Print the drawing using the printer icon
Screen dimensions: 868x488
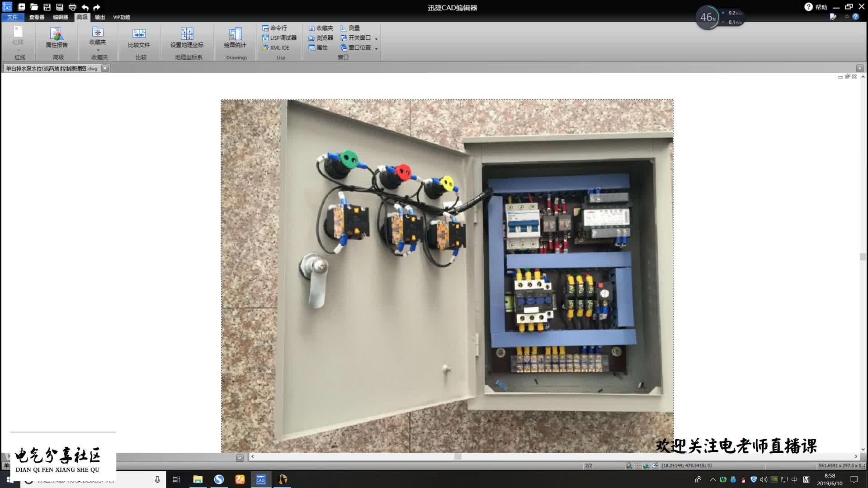click(x=72, y=7)
